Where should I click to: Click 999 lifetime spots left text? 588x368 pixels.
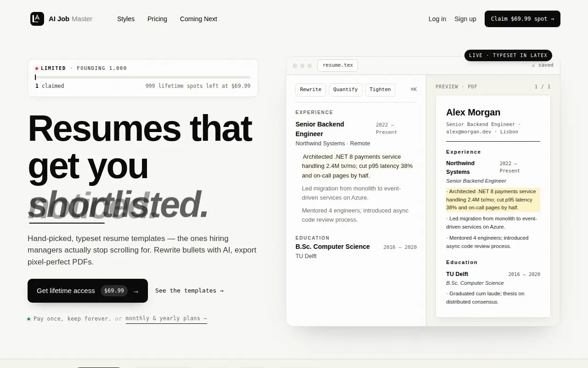coord(198,86)
